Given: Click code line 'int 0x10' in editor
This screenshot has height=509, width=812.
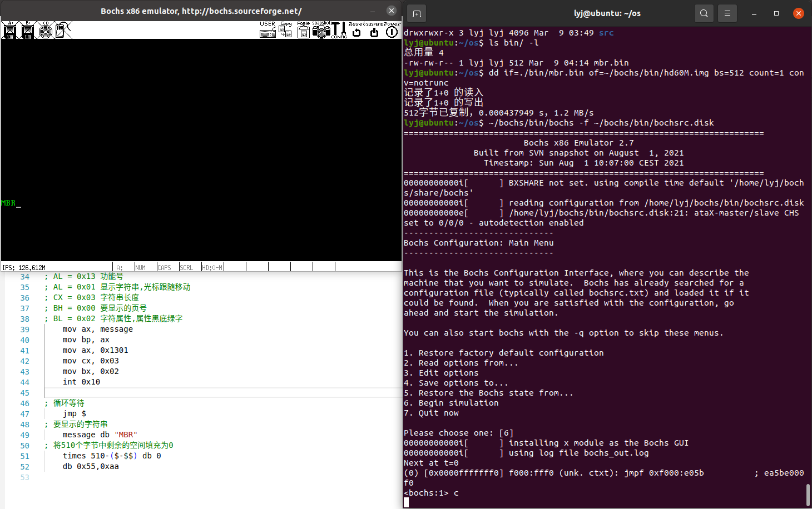Looking at the screenshot, I should 81,382.
